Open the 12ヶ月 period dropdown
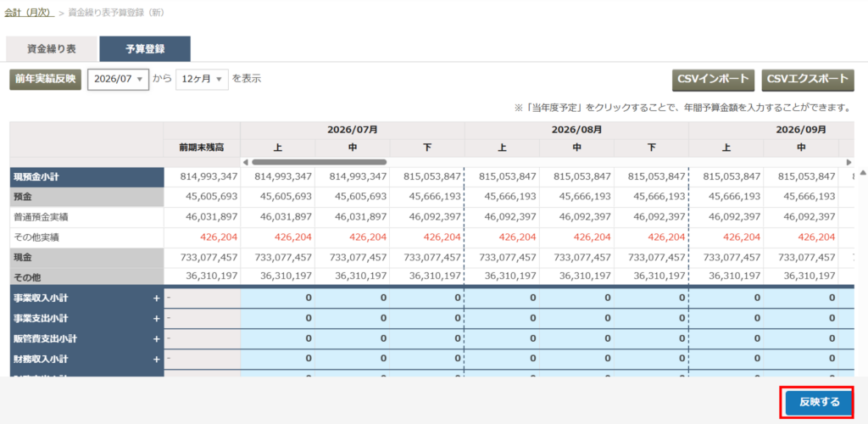The width and height of the screenshot is (868, 424). pyautogui.click(x=202, y=79)
